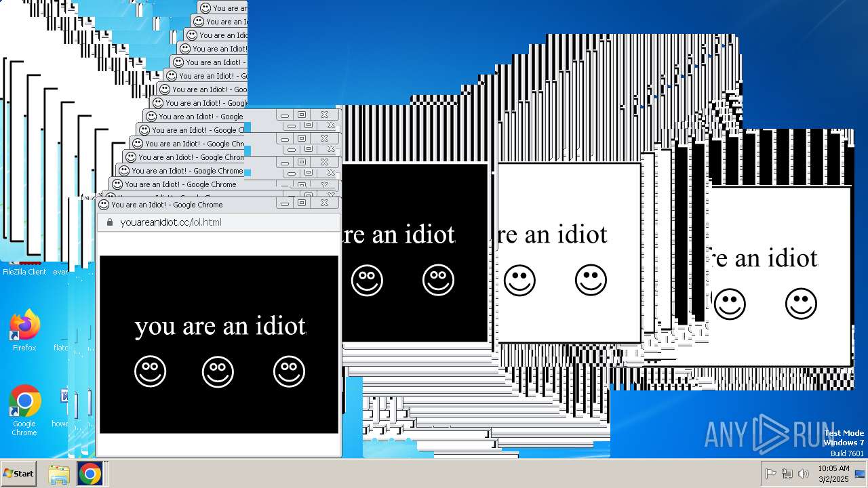Maximize the front You are an Idiot Chrome window
Screen dimensions: 868x488
[x=302, y=203]
